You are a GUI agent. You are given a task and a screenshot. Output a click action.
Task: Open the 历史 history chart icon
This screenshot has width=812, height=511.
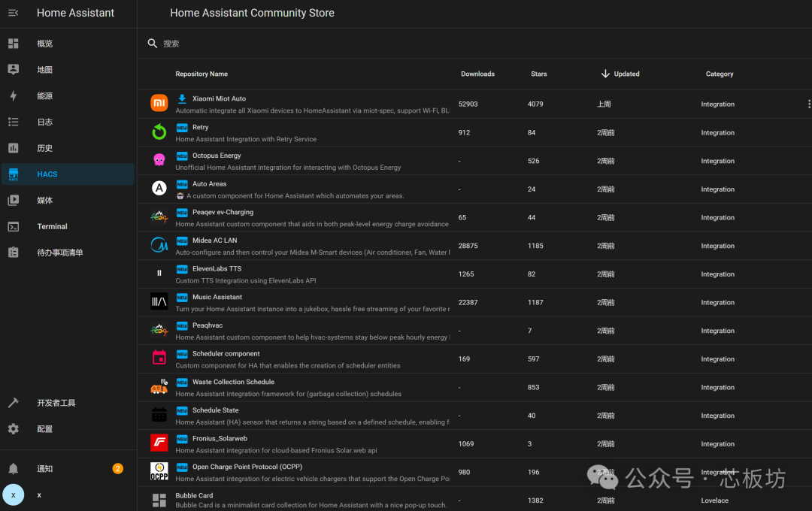14,148
